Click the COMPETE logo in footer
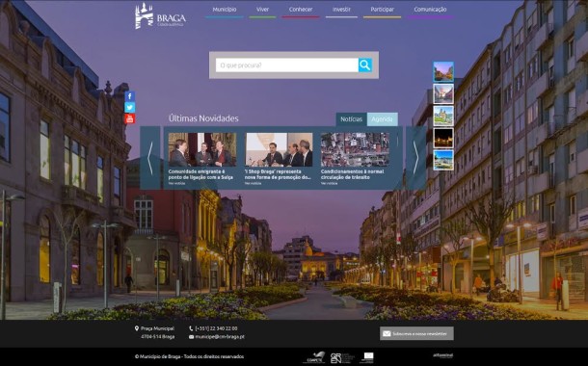The height and width of the screenshot is (366, 588). click(314, 357)
